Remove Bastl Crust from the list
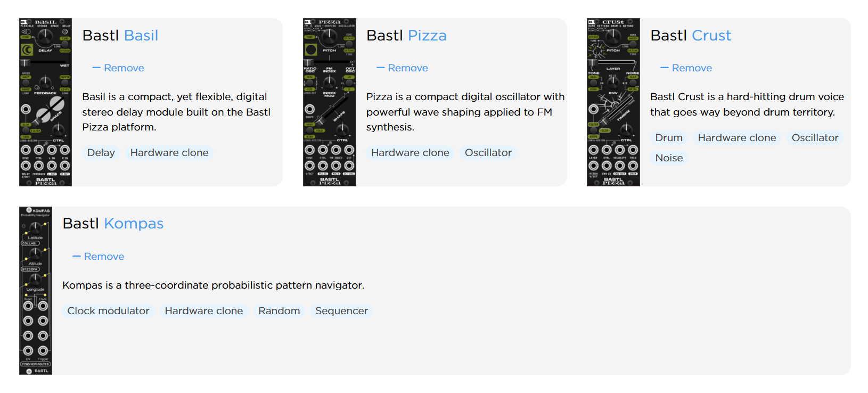The image size is (868, 393). (x=686, y=68)
